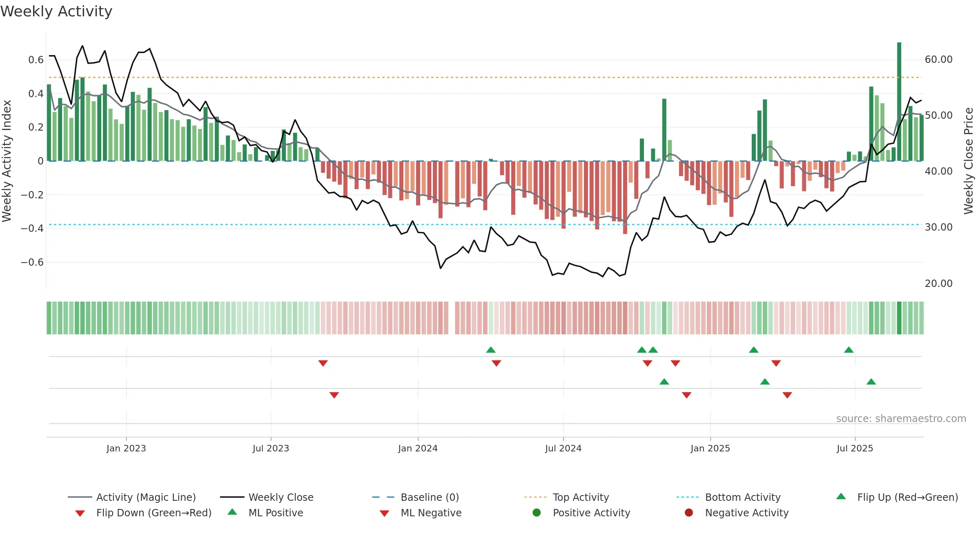Image resolution: width=980 pixels, height=551 pixels.
Task: Click the green ML Positive triangle legend icon
Action: click(232, 512)
